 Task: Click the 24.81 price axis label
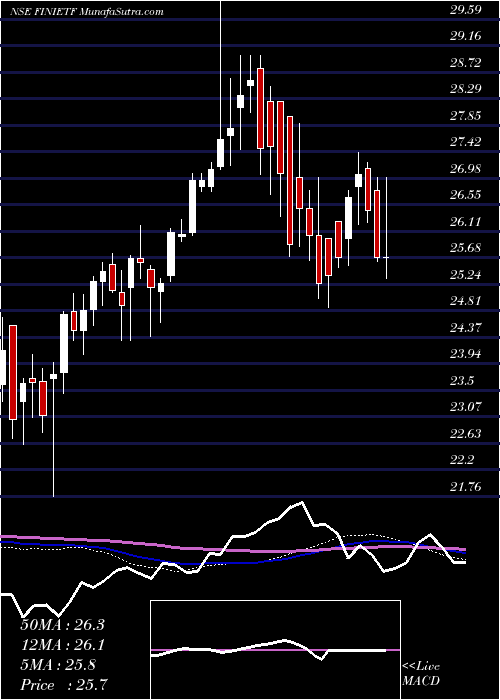tap(465, 301)
